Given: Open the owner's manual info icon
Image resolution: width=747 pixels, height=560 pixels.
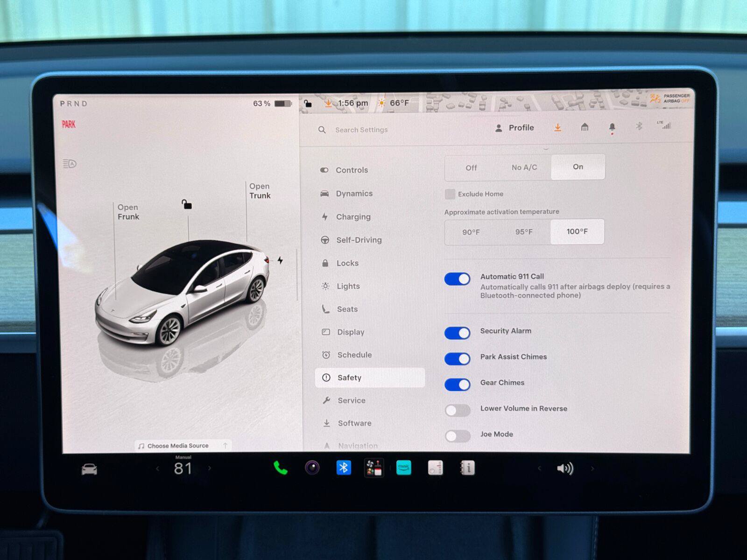Looking at the screenshot, I should (467, 468).
